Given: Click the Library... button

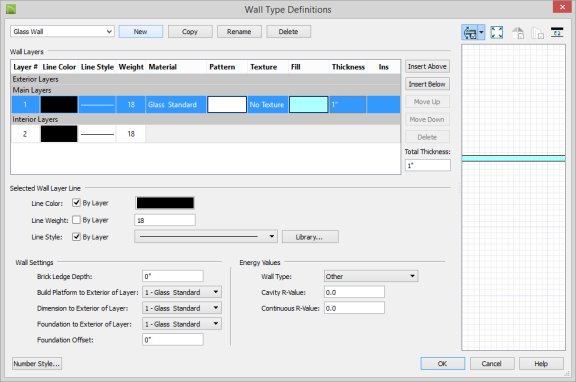Looking at the screenshot, I should pyautogui.click(x=310, y=237).
